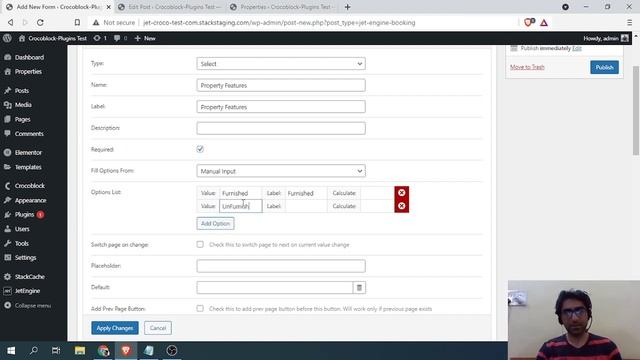Open the Windows Start menu

(x=11, y=351)
